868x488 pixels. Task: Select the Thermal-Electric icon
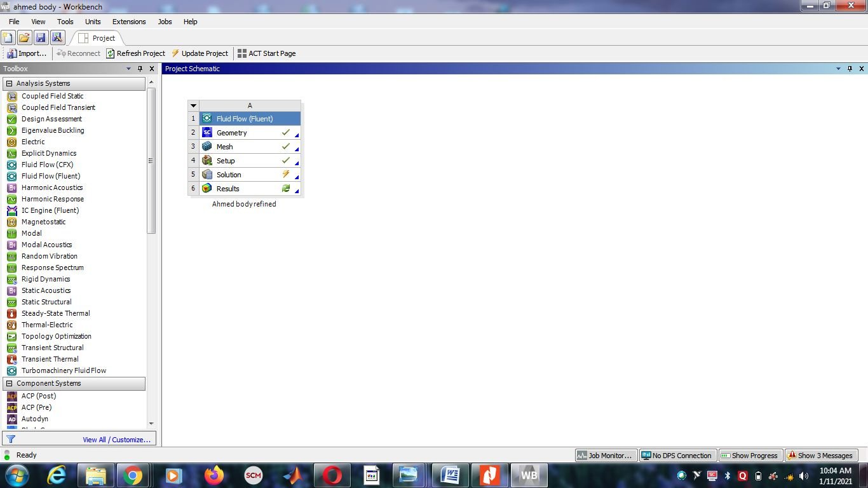11,325
